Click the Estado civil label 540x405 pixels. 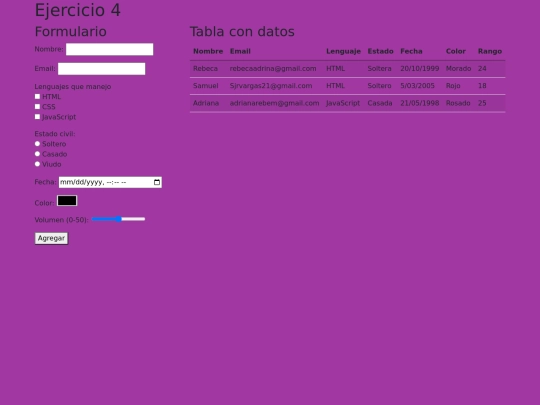point(55,134)
